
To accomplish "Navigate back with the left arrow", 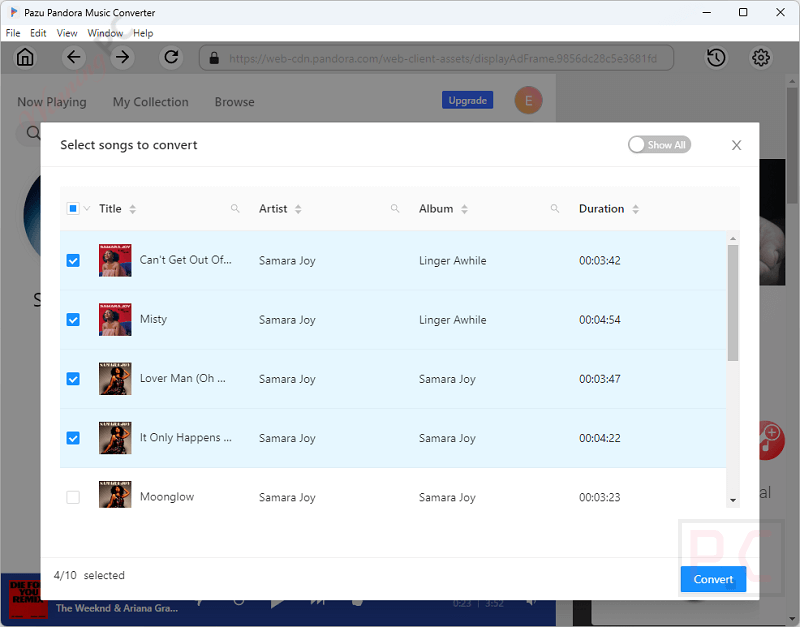I will (x=73, y=57).
